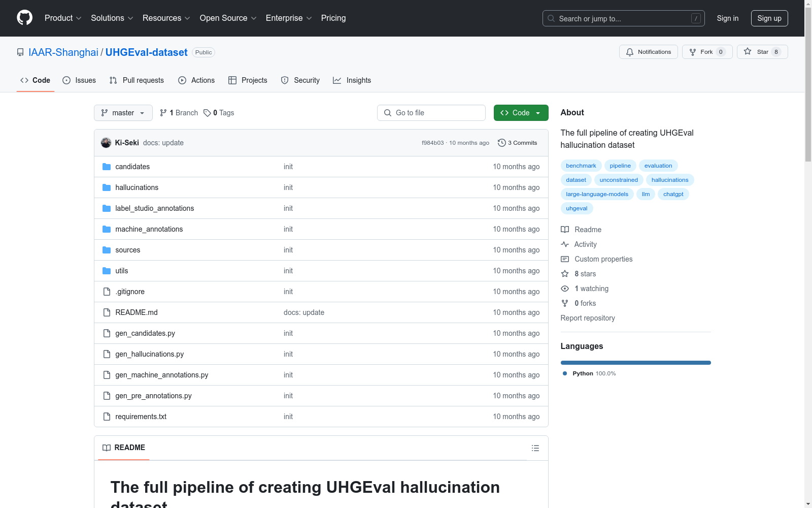Click the eye icon beside 1 watching
Viewport: 812px width, 508px height.
click(x=565, y=289)
